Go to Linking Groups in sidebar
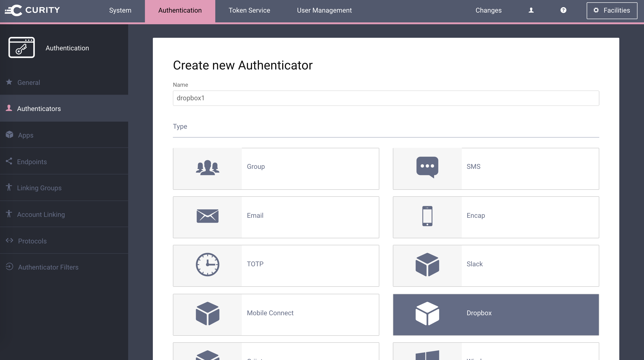Screen dimensions: 644x360 click(64, 188)
